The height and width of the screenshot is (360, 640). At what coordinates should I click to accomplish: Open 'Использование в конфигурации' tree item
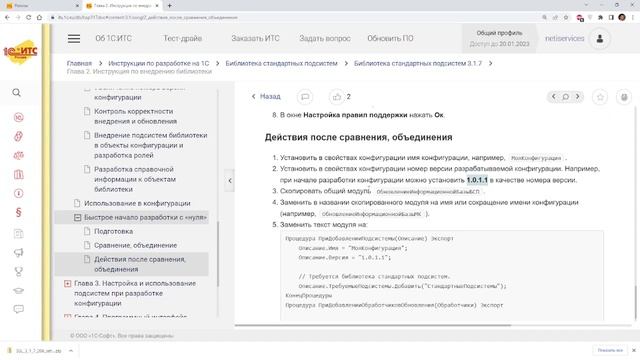tap(137, 203)
